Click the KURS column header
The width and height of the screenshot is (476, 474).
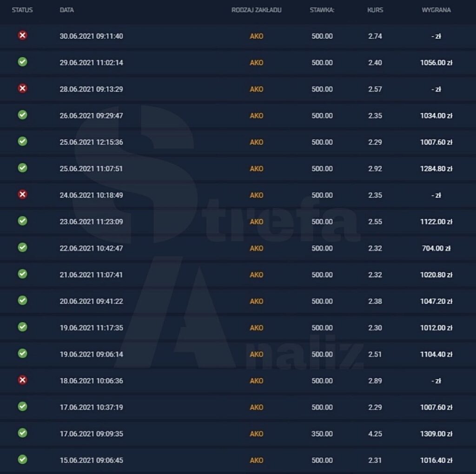point(375,10)
